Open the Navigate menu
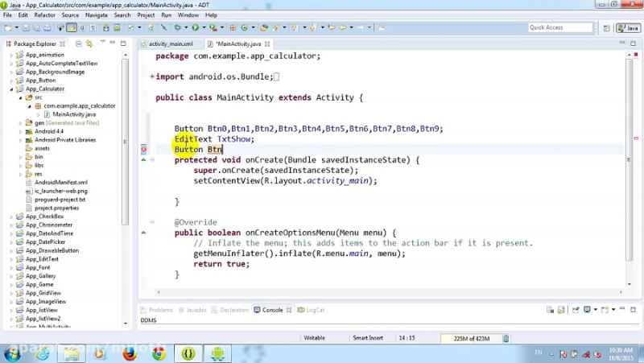Screen dimensions: 644x363 tap(97, 15)
